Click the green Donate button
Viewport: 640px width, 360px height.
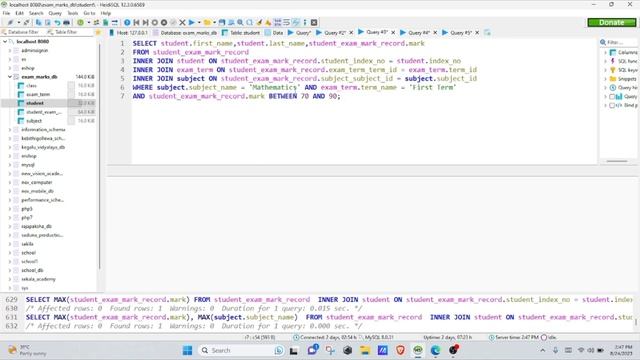(x=611, y=22)
